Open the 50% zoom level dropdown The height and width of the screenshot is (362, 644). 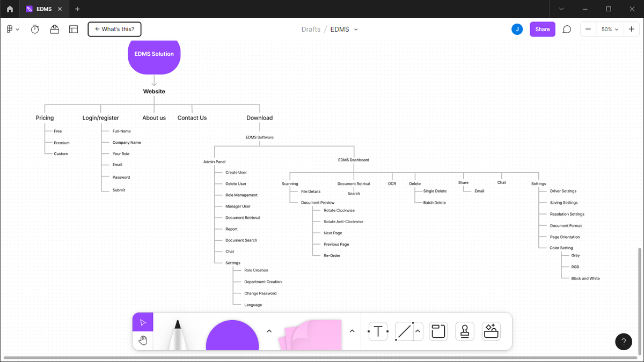pos(610,29)
